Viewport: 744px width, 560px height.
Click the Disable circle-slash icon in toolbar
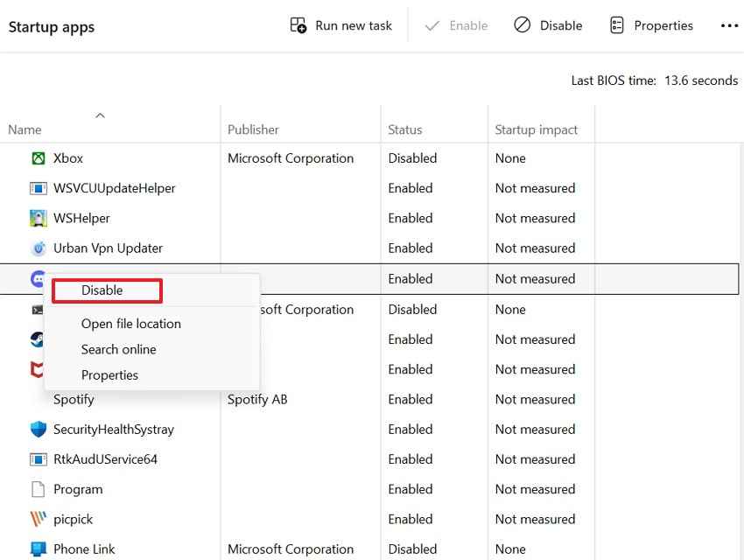(522, 24)
